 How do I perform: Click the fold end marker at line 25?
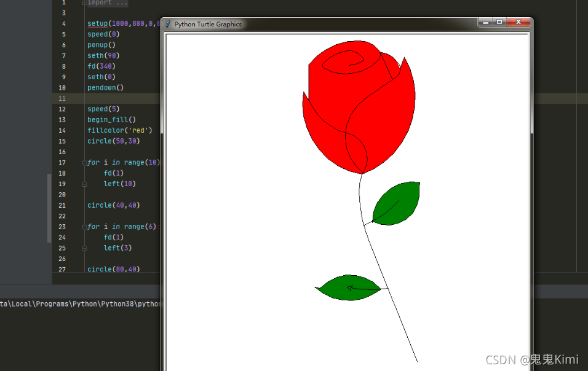(84, 248)
